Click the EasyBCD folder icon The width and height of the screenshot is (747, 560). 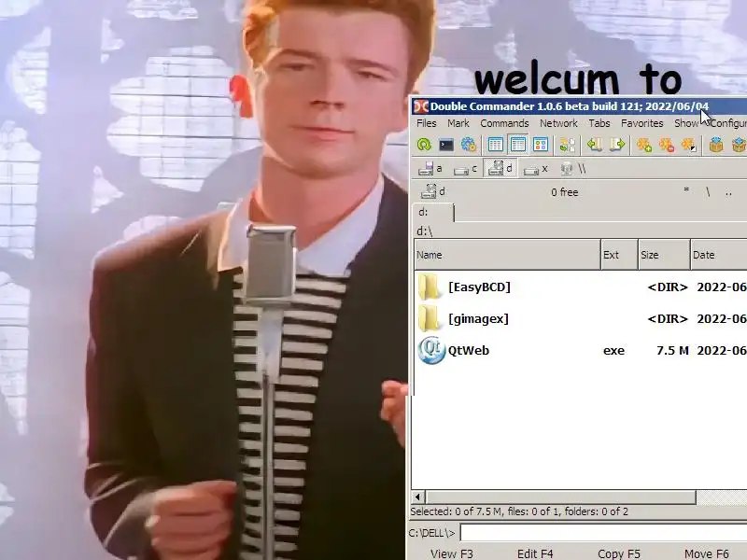429,287
